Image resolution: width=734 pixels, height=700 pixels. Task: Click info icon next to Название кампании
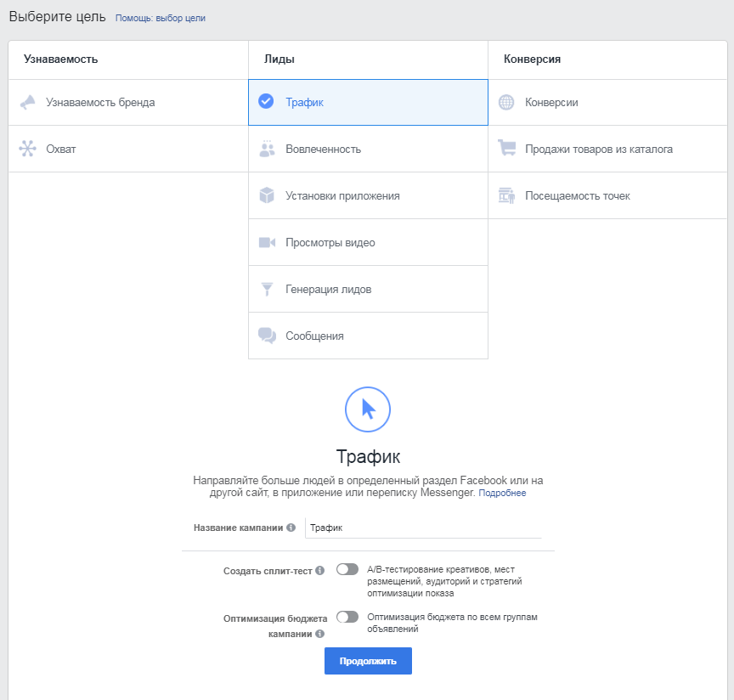[291, 528]
